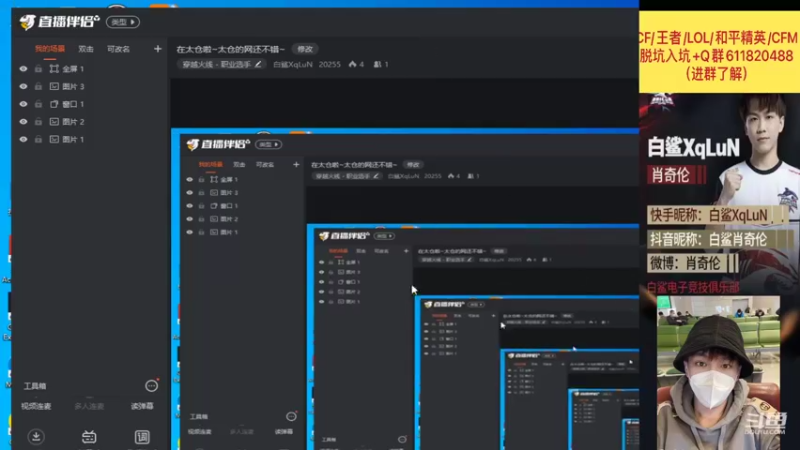Hide the 窗口 1 source
The width and height of the screenshot is (800, 450).
(23, 104)
